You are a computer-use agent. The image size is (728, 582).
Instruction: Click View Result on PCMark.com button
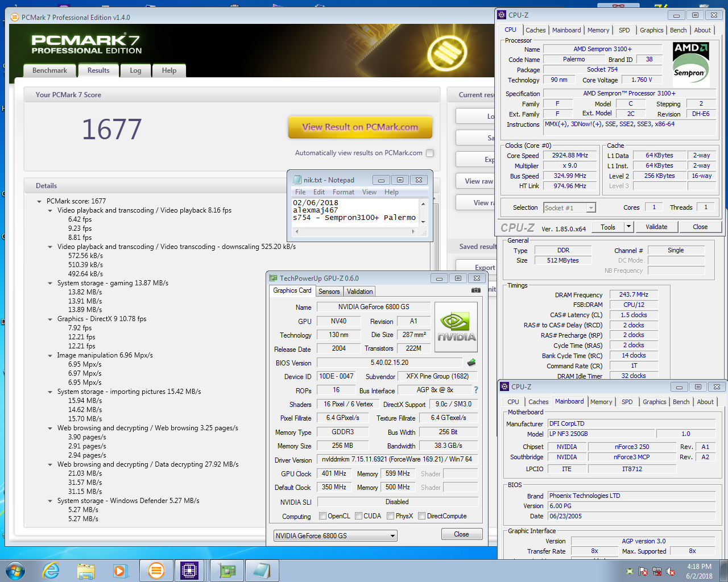point(360,127)
